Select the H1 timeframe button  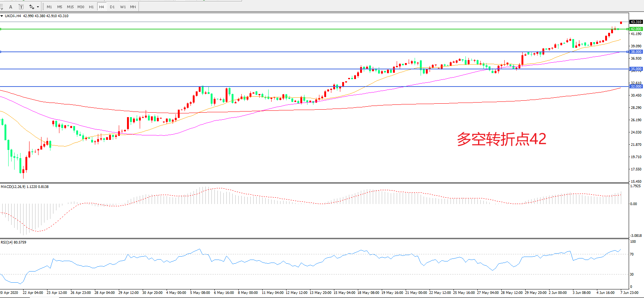(91, 7)
